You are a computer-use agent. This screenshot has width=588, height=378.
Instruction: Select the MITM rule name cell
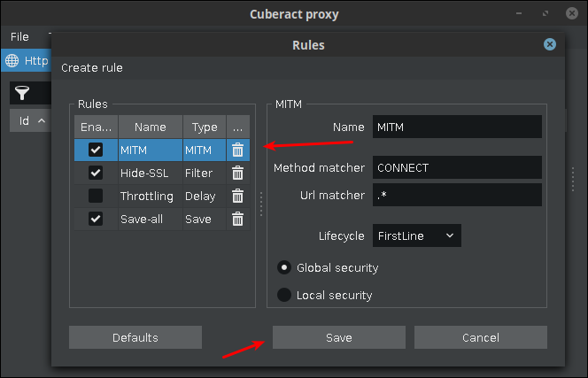pos(151,150)
